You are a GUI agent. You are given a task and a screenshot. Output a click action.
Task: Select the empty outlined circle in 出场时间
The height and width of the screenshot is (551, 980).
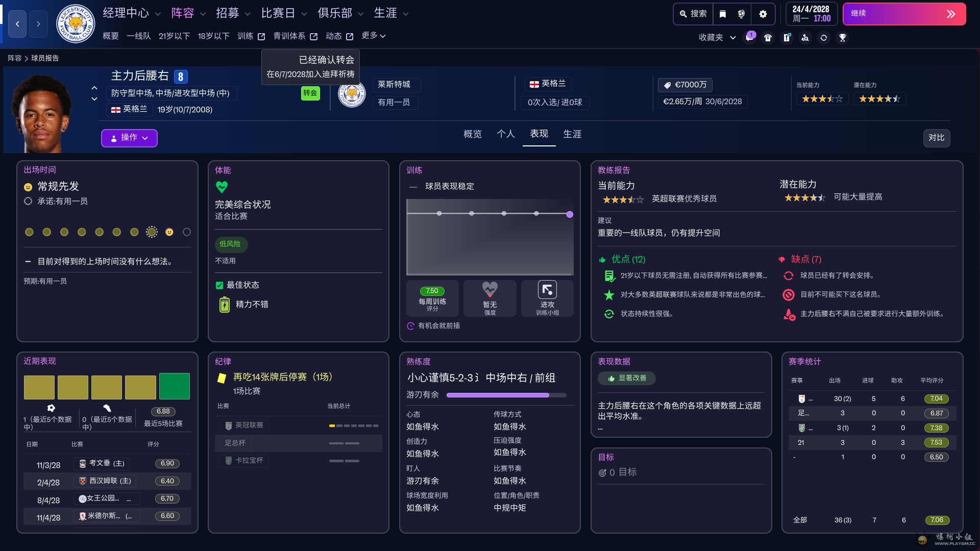[186, 232]
